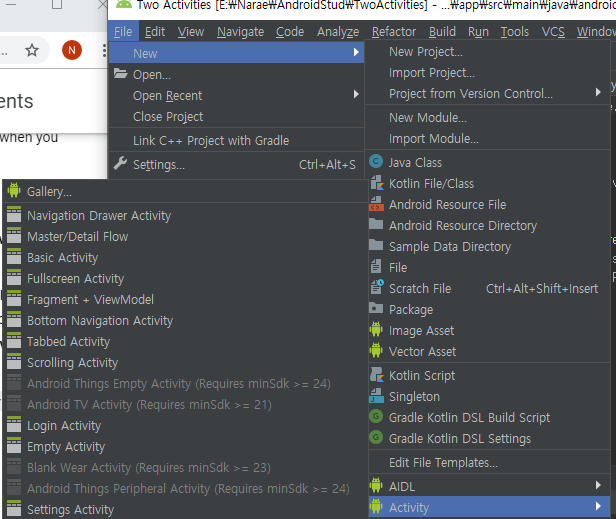Expand the Activity submenu arrow
616x519 pixels.
click(x=598, y=506)
